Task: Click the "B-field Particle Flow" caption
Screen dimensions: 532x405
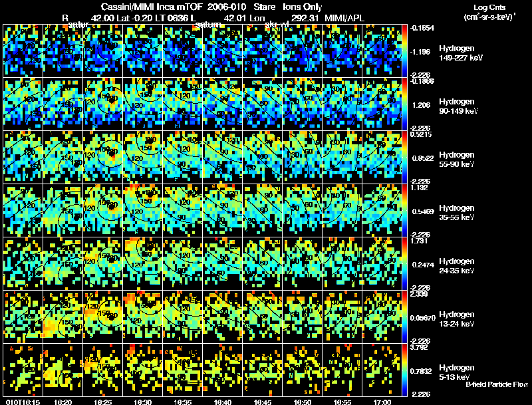Action: pyautogui.click(x=497, y=384)
